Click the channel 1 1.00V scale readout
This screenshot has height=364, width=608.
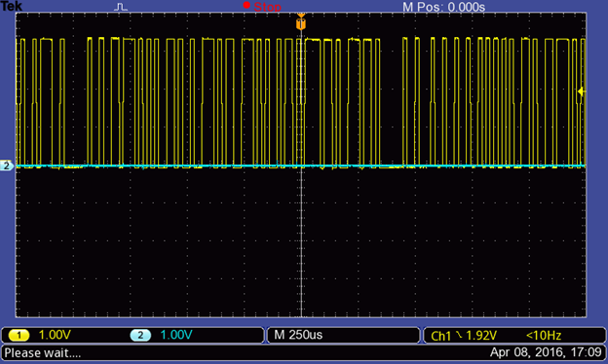coord(55,335)
